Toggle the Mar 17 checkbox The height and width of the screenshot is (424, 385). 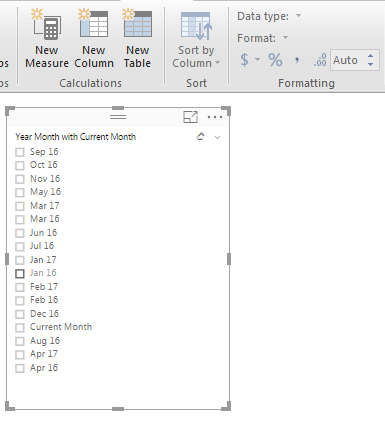click(x=20, y=206)
